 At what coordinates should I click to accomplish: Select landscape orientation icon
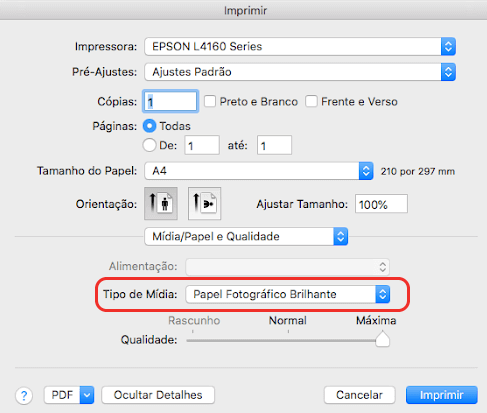click(204, 203)
